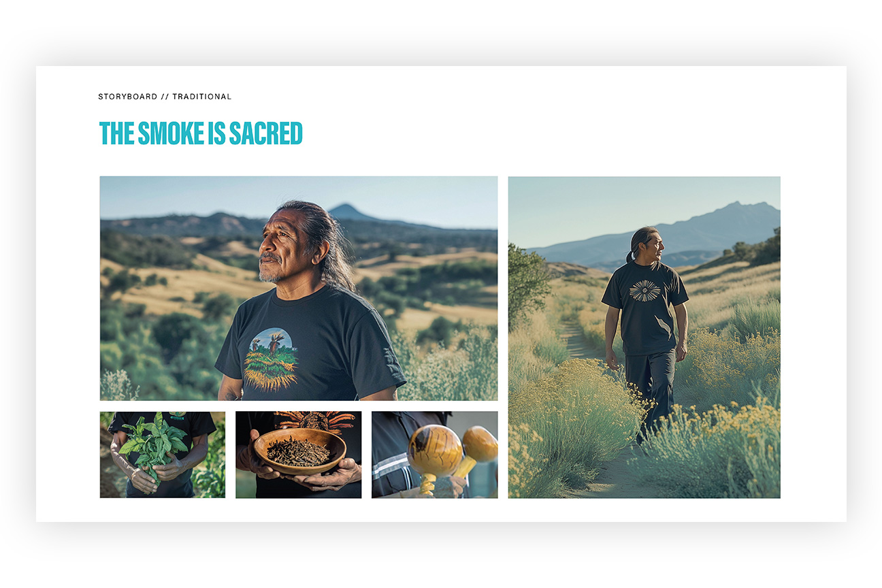Image resolution: width=882 pixels, height=588 pixels.
Task: Select the thumbnail of the wooden bowl of herbs
Action: [299, 455]
